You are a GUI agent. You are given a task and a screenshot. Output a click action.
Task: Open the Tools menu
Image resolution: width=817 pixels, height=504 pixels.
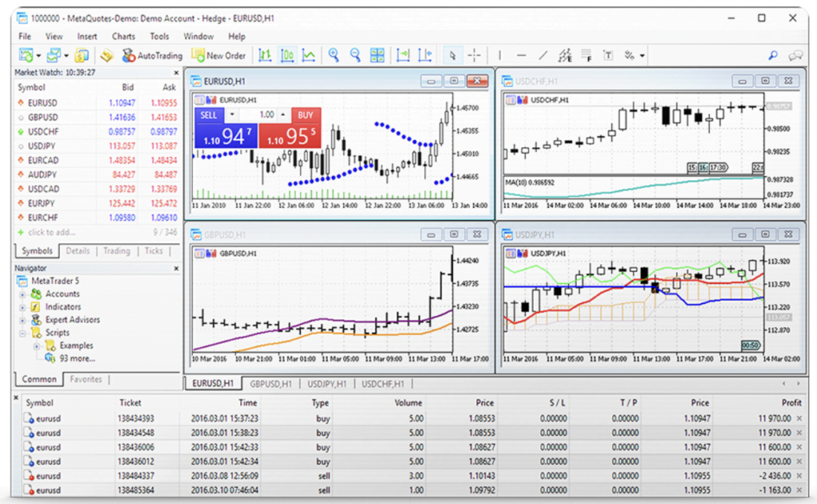pyautogui.click(x=160, y=37)
